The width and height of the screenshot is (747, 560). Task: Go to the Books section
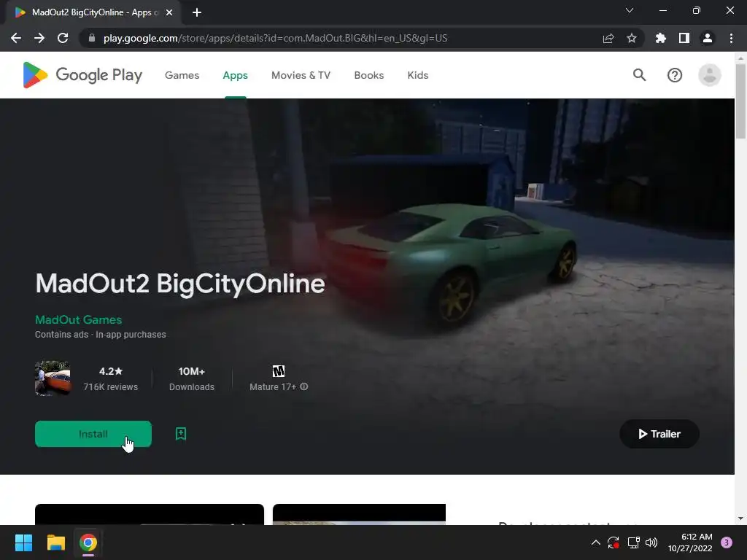[368, 75]
